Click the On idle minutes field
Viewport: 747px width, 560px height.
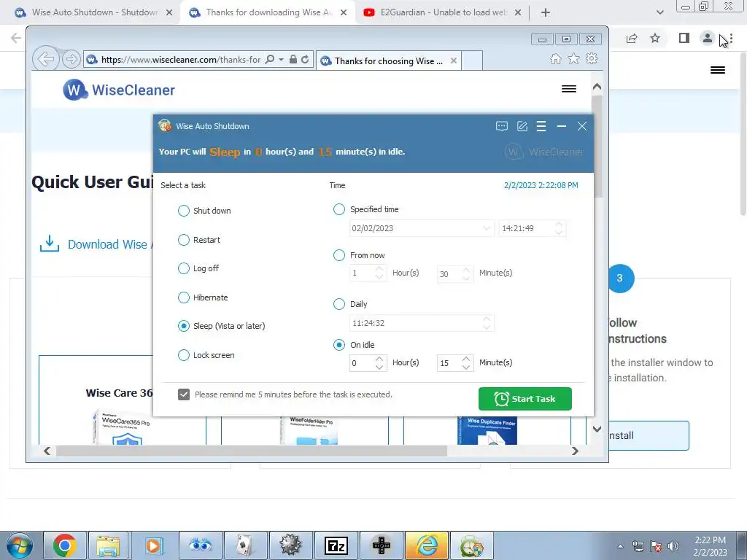449,363
